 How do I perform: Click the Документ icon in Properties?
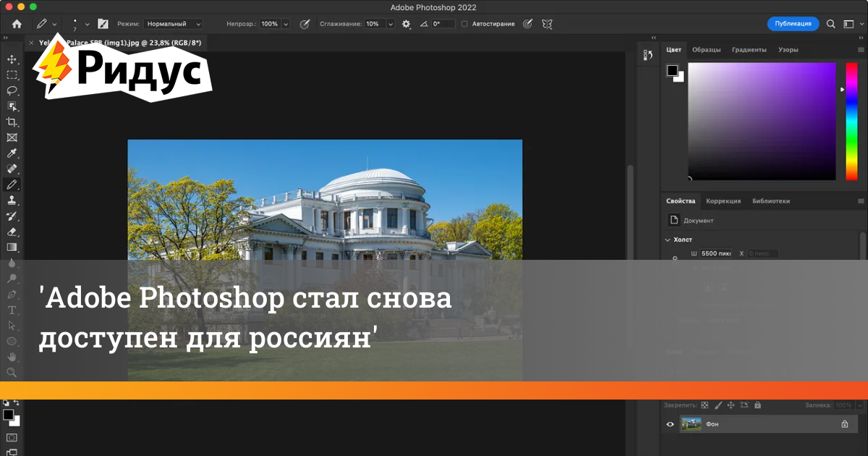click(673, 220)
